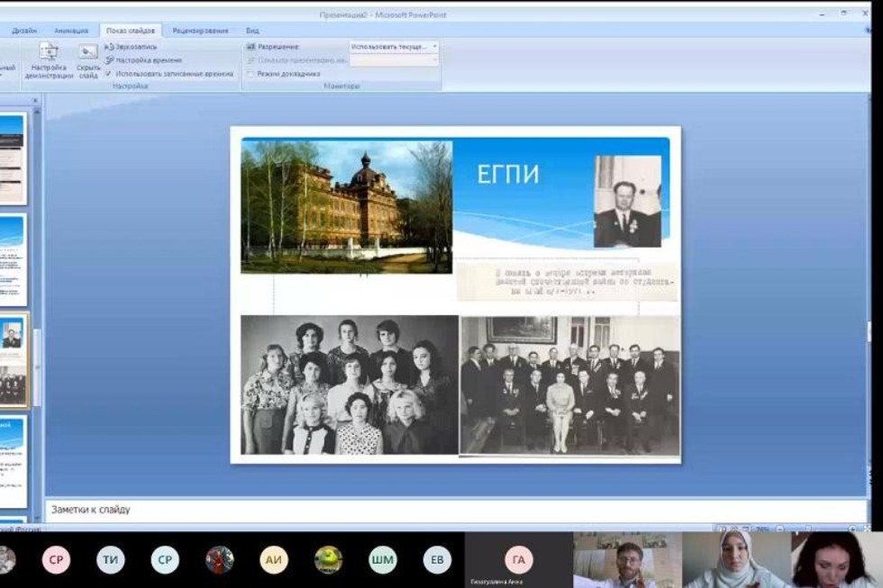The image size is (883, 588).
Task: Uncheck Использовать записанные времена checkbox
Action: (x=108, y=74)
